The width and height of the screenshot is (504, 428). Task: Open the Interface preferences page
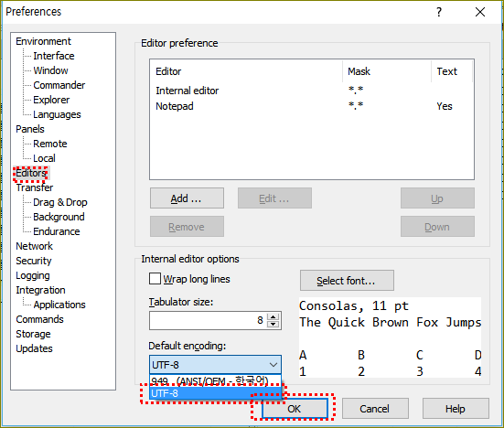(x=54, y=56)
